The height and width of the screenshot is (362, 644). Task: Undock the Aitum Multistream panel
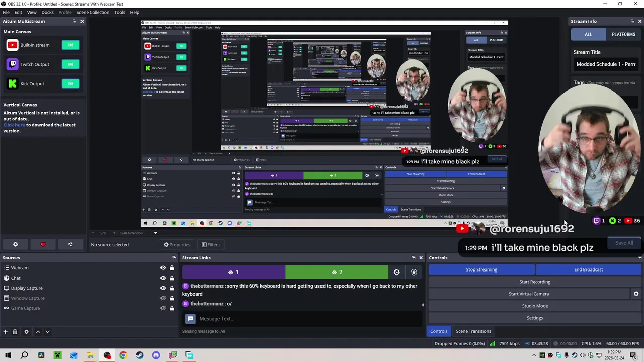(x=74, y=21)
